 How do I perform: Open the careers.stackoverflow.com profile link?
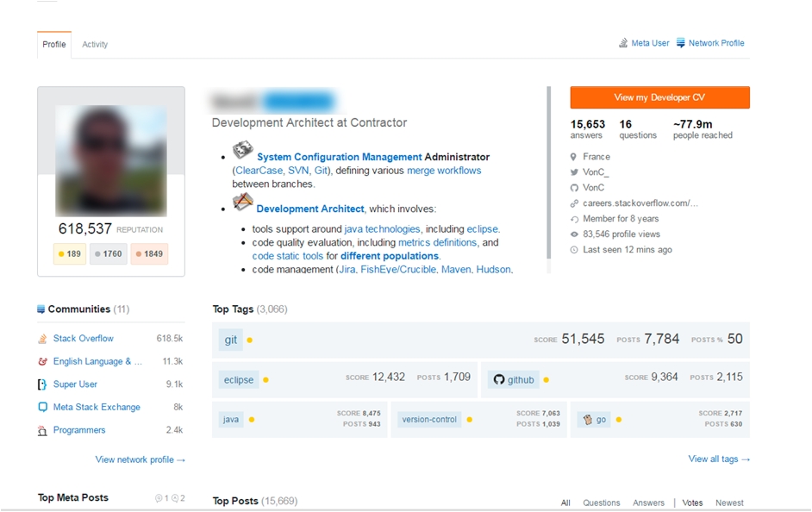coord(640,203)
